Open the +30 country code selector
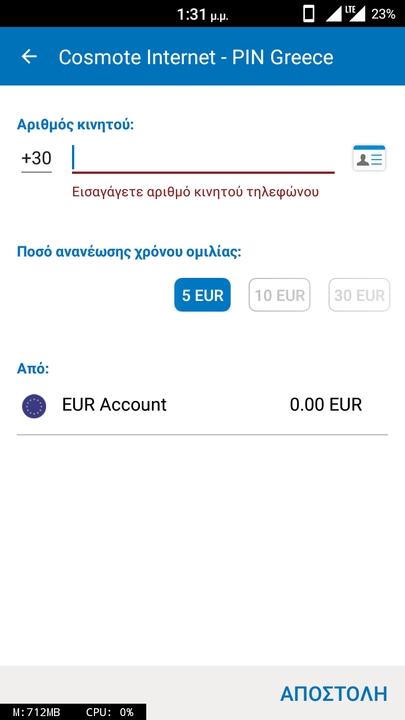Viewport: 405px width, 720px height. coord(36,159)
